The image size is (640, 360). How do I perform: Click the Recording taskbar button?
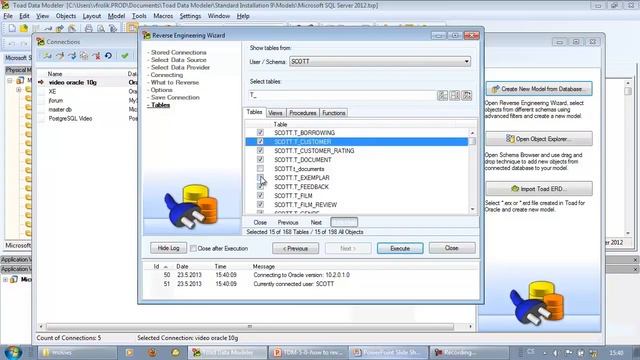470,352
